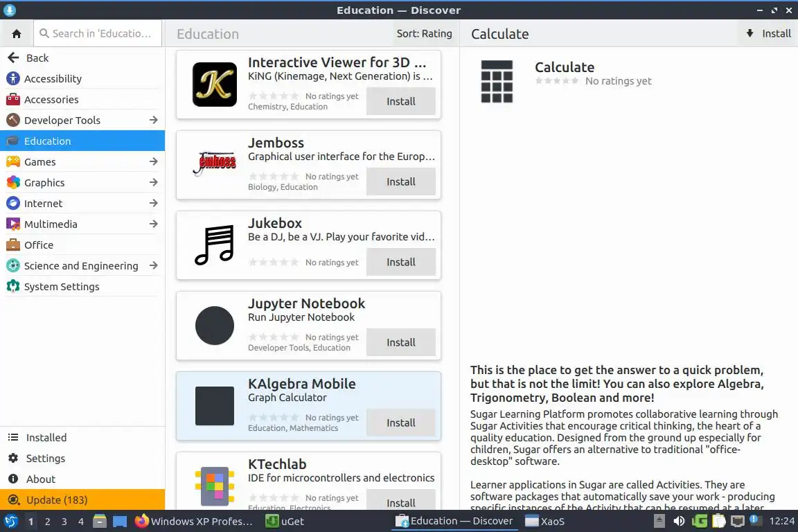Viewport: 798px width, 532px height.
Task: Click the Jupyter Notebook round icon
Action: [x=215, y=326]
